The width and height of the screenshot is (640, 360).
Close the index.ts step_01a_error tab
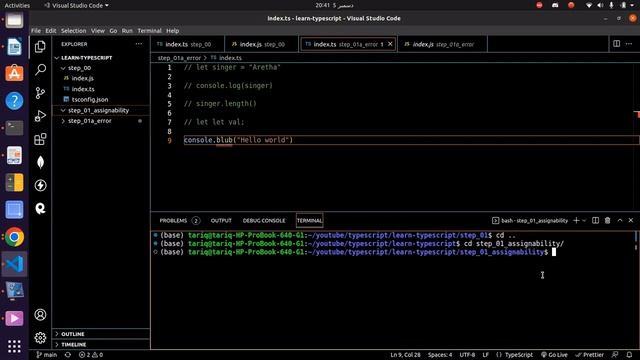click(x=390, y=44)
